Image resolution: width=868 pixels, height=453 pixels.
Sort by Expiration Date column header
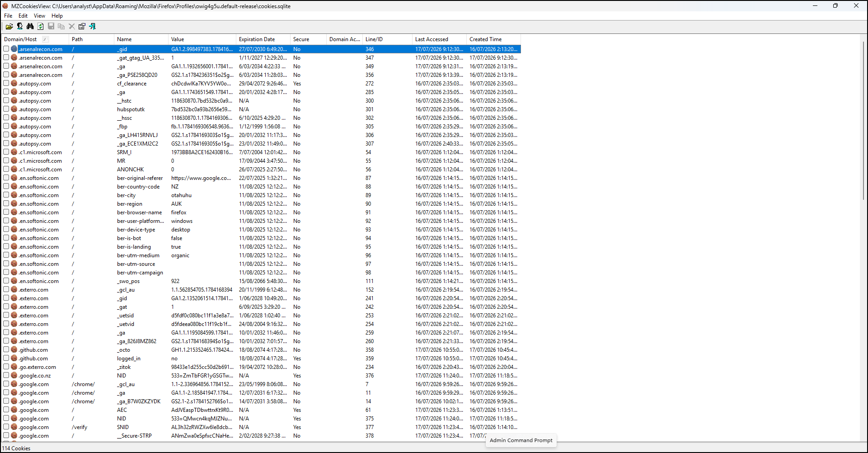pos(263,39)
